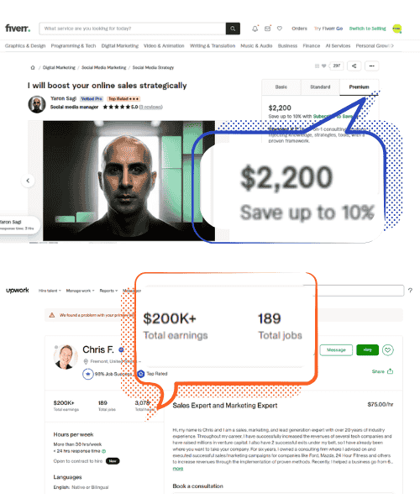420x504 pixels.
Task: Click the Fiverr search magnifier button
Action: [x=233, y=29]
